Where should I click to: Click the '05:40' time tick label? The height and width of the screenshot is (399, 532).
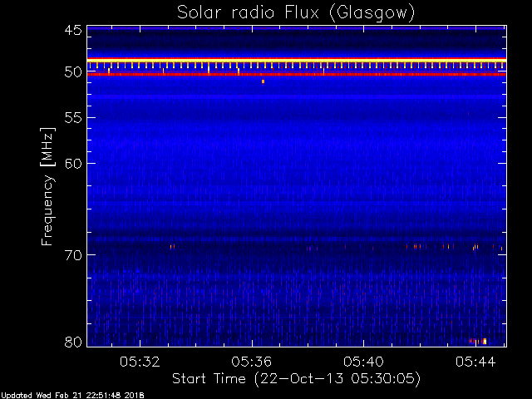click(363, 362)
